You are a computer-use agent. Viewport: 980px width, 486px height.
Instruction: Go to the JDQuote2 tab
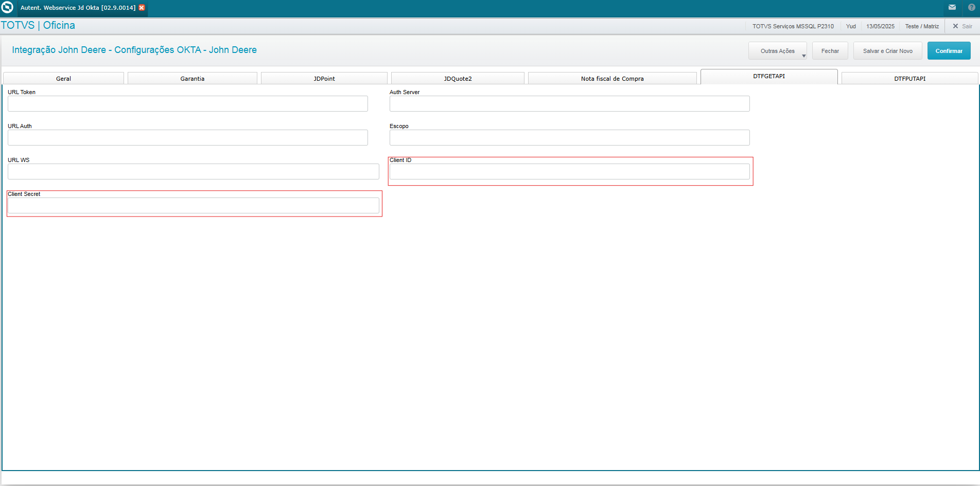point(458,79)
